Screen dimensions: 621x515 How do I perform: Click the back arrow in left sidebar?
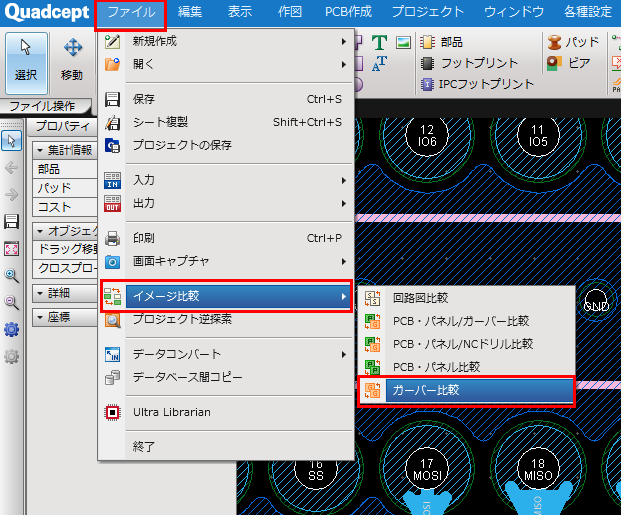(x=11, y=168)
